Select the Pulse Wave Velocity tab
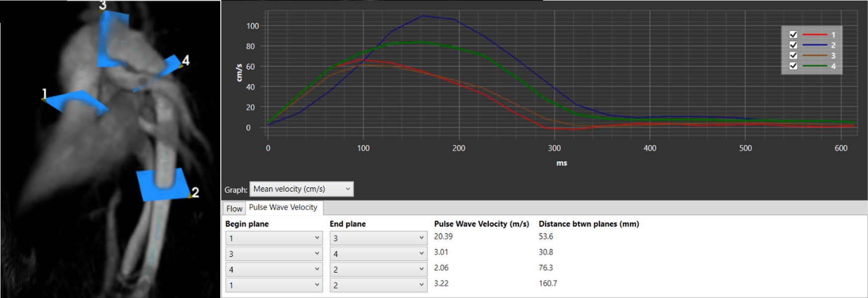 coord(283,208)
